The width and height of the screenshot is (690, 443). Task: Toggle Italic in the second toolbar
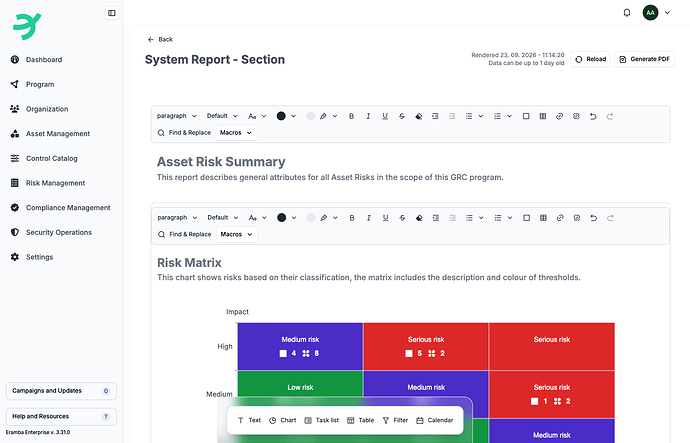point(368,218)
